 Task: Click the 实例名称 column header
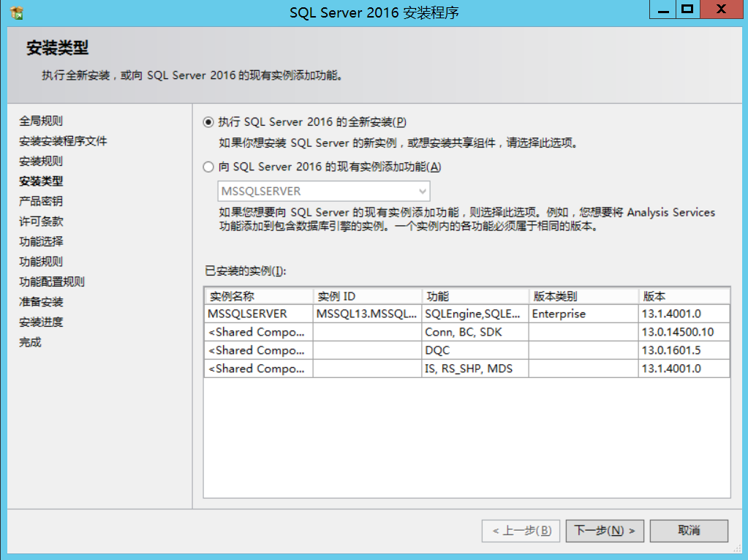click(259, 296)
